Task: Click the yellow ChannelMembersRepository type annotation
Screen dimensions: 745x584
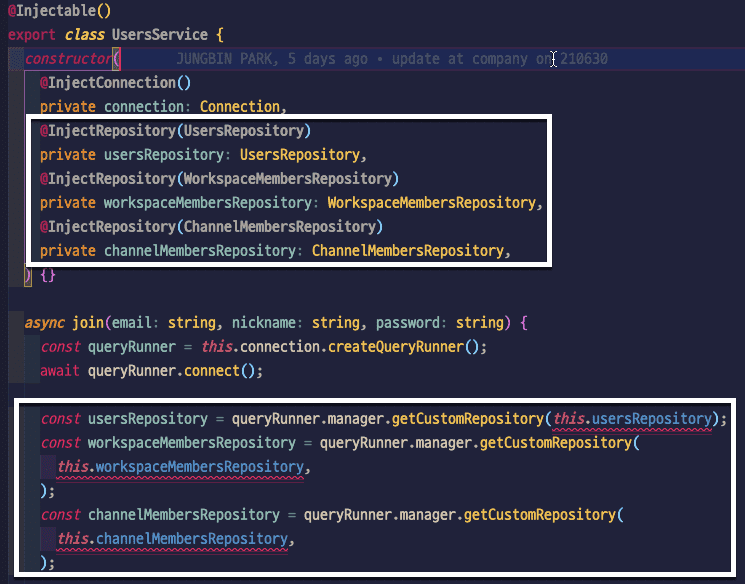Action: (x=408, y=251)
